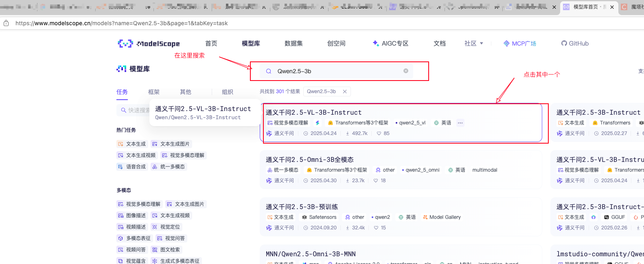The height and width of the screenshot is (264, 644).
Task: Select 文本生成视频 under 热门任务
Action: coord(136,155)
